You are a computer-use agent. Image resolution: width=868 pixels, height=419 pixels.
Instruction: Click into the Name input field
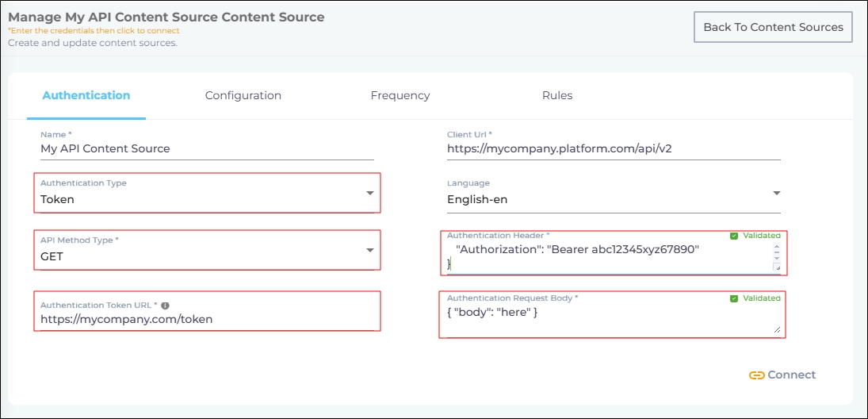[206, 148]
